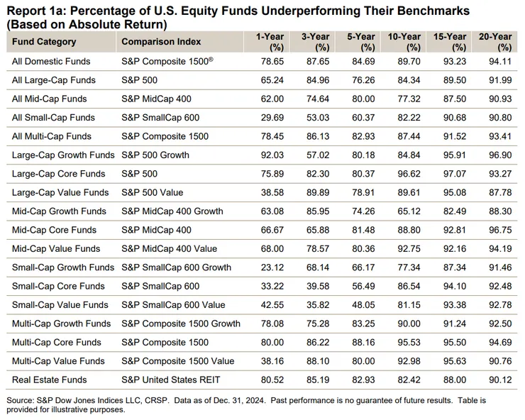Click the 97.07 value in the 15-Year column

coord(454,174)
